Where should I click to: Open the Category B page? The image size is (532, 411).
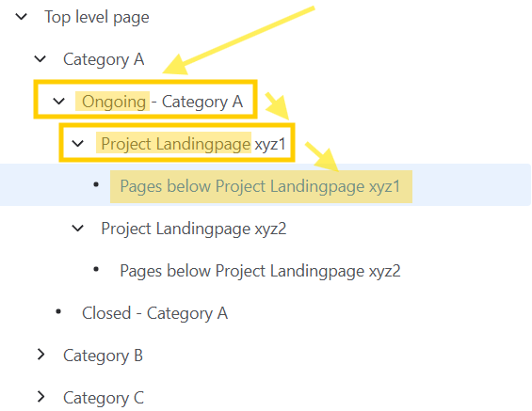(x=103, y=356)
